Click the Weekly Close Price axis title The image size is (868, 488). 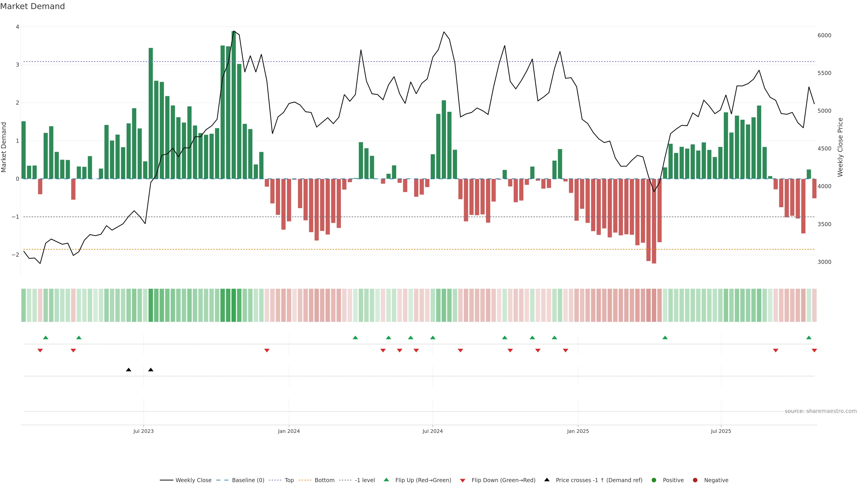840,147
